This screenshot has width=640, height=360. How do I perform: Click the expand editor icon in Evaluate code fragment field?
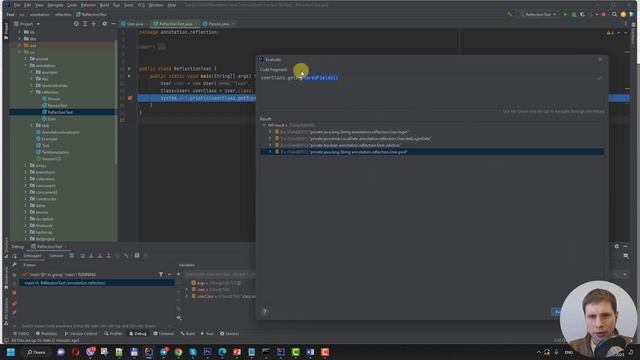[599, 78]
